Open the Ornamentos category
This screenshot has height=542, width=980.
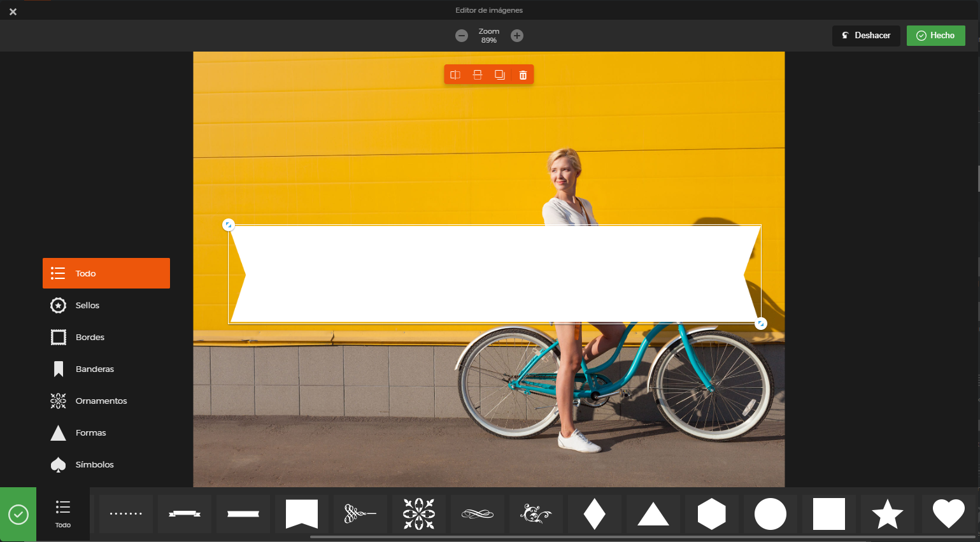[x=106, y=401]
